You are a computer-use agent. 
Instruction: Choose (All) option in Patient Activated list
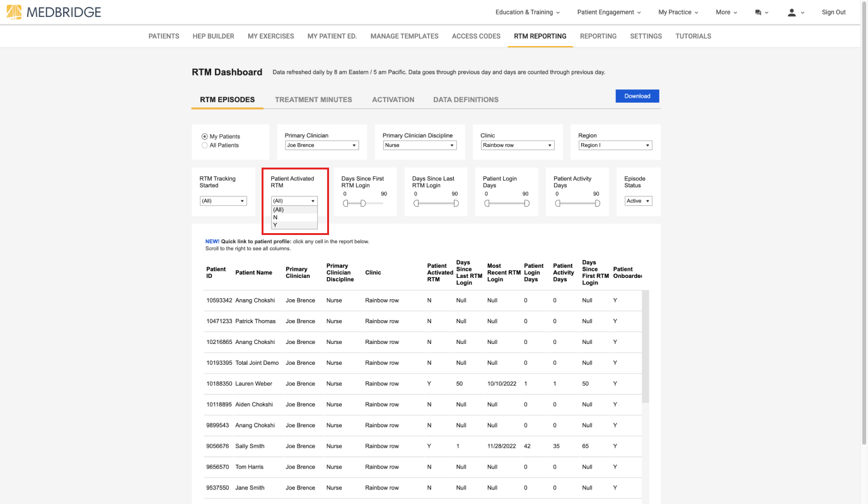(294, 210)
